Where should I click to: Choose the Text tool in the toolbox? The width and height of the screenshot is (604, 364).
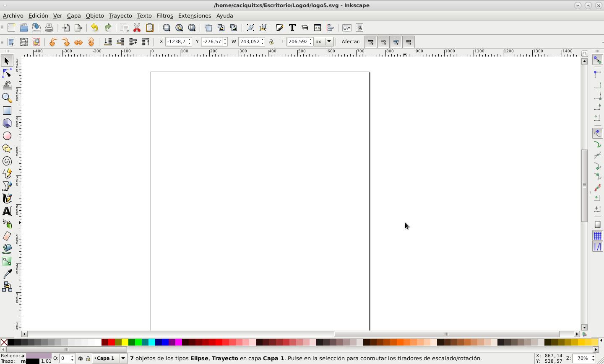[x=7, y=211]
